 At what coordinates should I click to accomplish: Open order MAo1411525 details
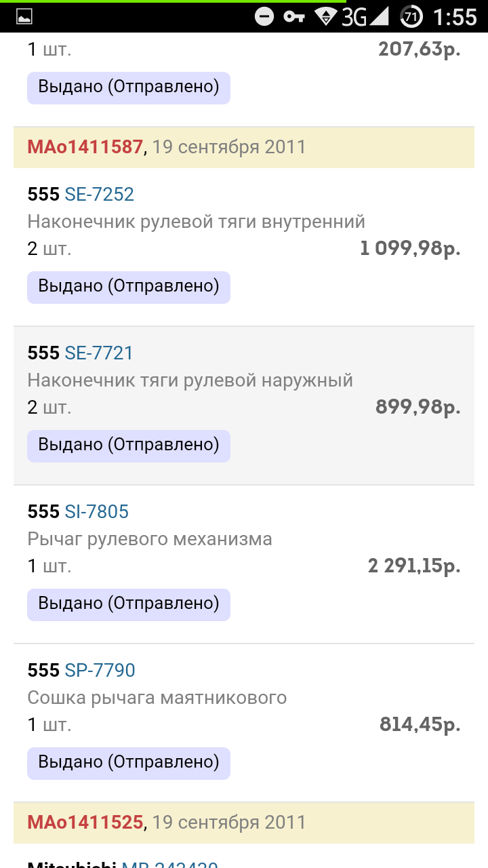[85, 823]
